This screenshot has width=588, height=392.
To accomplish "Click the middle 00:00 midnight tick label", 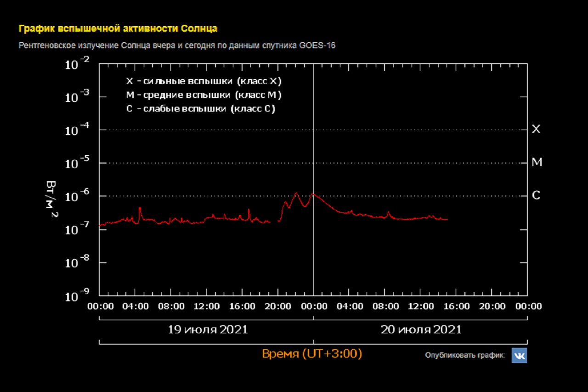I will [313, 306].
